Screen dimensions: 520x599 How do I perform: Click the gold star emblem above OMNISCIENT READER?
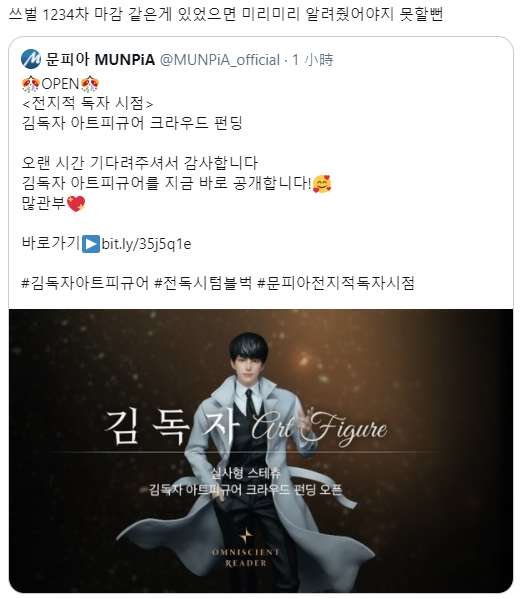point(246,535)
